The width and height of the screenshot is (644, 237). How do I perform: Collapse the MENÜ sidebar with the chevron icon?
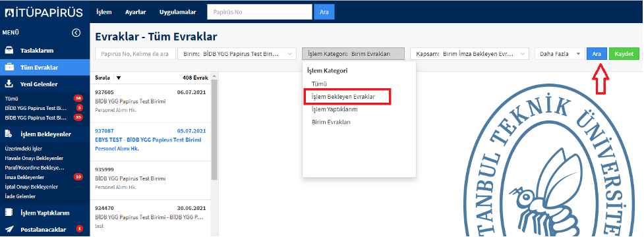click(76, 33)
